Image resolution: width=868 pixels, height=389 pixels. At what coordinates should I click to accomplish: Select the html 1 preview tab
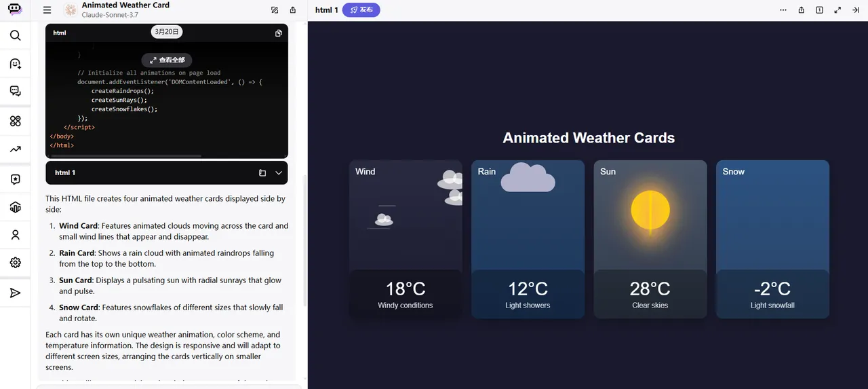[327, 10]
